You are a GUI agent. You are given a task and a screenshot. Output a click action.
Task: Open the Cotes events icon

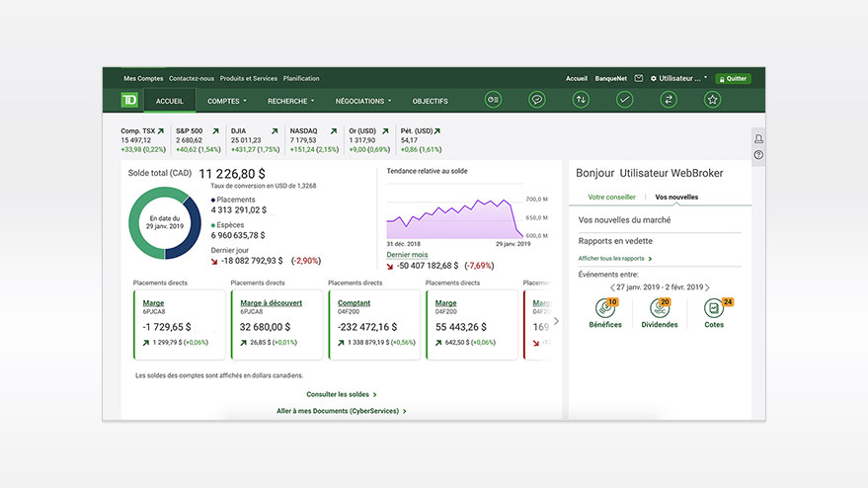(714, 308)
